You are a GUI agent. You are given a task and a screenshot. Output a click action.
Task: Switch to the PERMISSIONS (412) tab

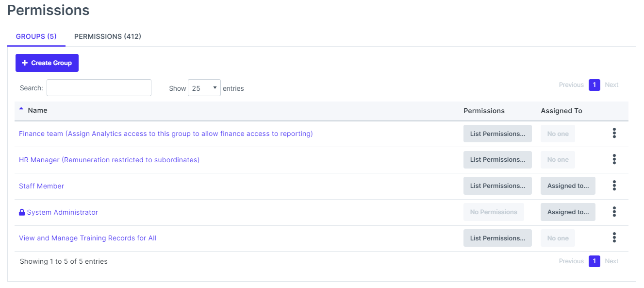pos(107,36)
